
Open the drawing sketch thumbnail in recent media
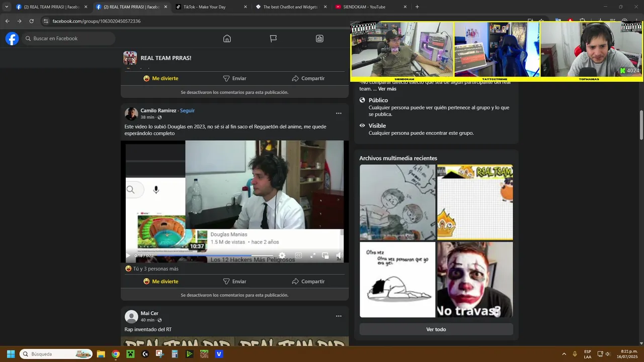pos(397,203)
